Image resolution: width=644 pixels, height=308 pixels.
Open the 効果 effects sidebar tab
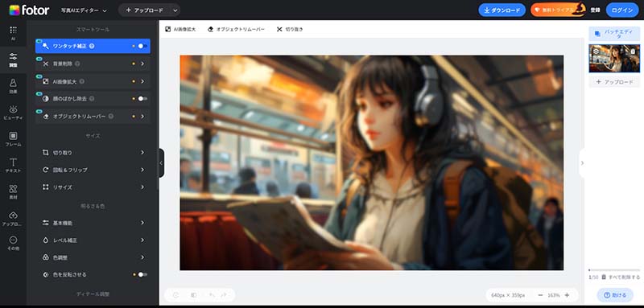[x=13, y=86]
